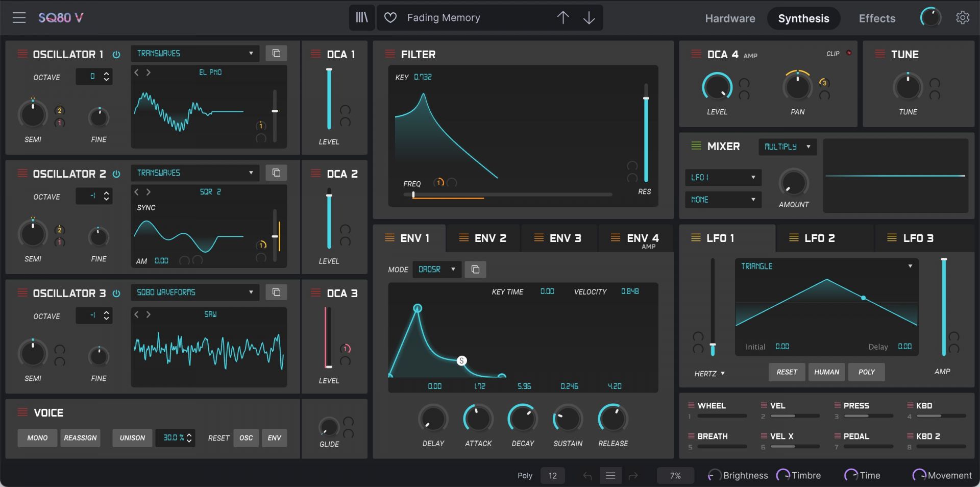This screenshot has width=980, height=487.
Task: Adjust filter FREQ horizontal slider
Action: pyautogui.click(x=507, y=195)
